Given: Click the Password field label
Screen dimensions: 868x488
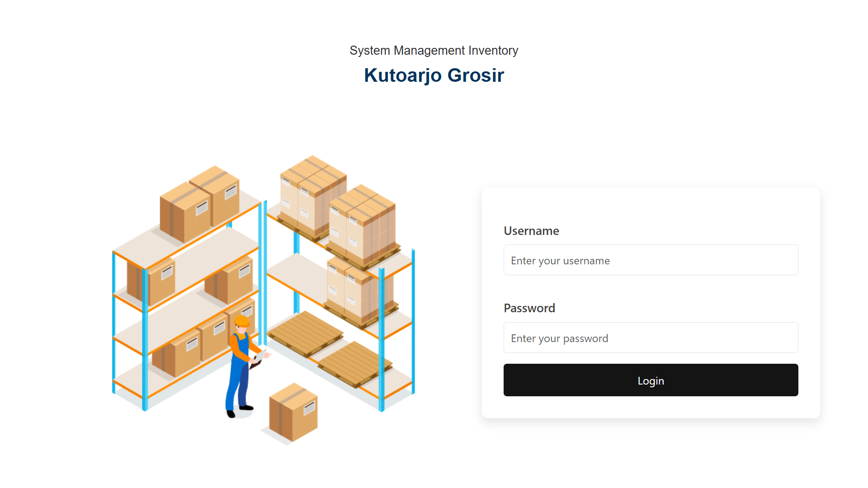Looking at the screenshot, I should point(529,308).
